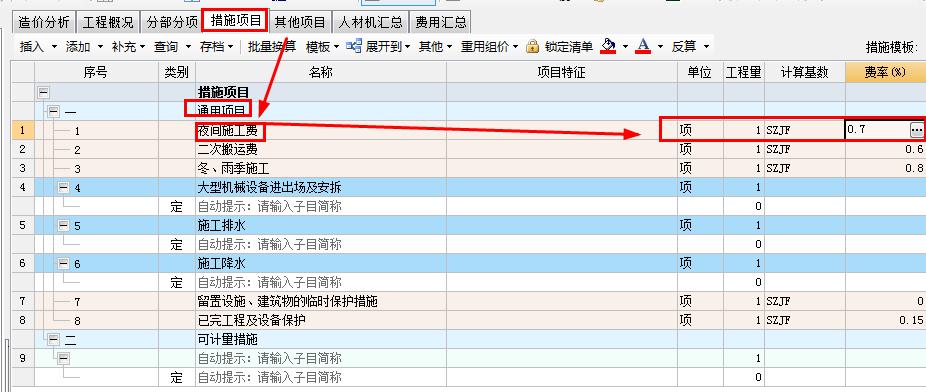This screenshot has height=392, width=926.
Task: Open the 补充 dropdown menu
Action: point(128,47)
